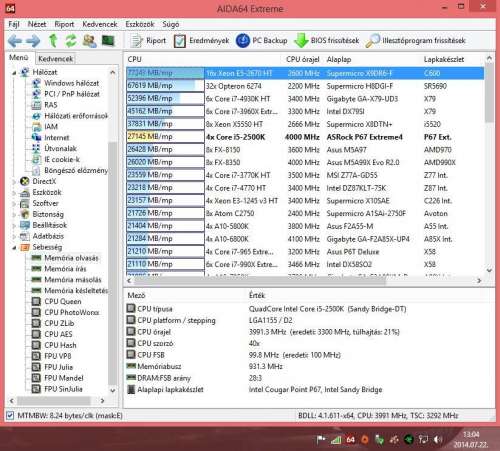Select CPU Hash benchmark
This screenshot has width=500, height=451.
click(60, 345)
